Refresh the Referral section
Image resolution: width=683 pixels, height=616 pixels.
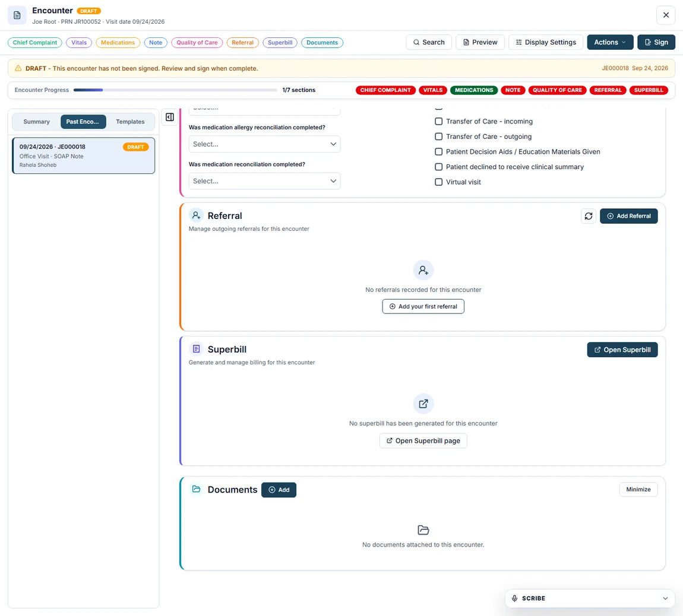(588, 216)
